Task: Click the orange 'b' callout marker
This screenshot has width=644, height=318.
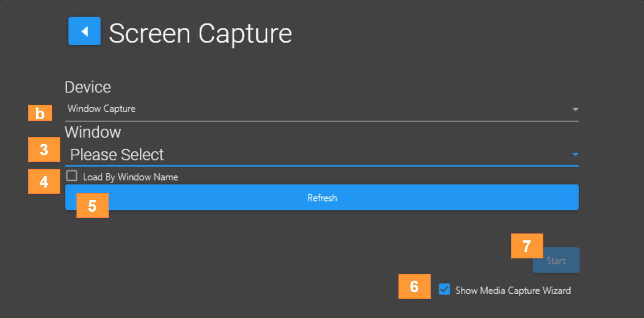Action: point(40,113)
